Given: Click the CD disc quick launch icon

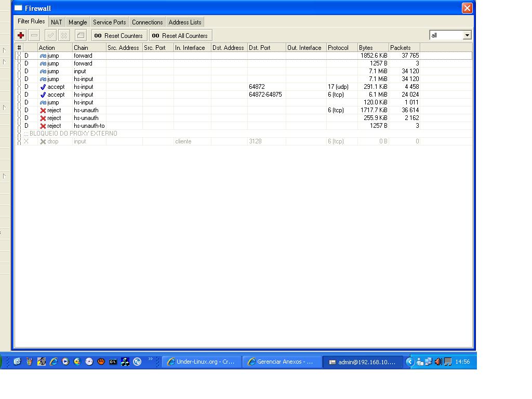Looking at the screenshot, I should [x=89, y=362].
